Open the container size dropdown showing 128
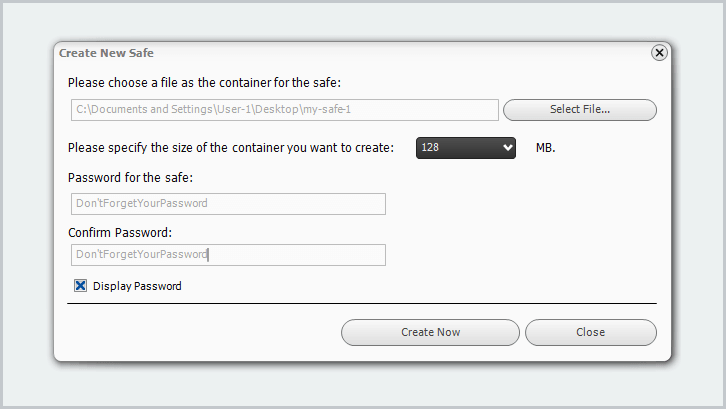 pos(466,148)
